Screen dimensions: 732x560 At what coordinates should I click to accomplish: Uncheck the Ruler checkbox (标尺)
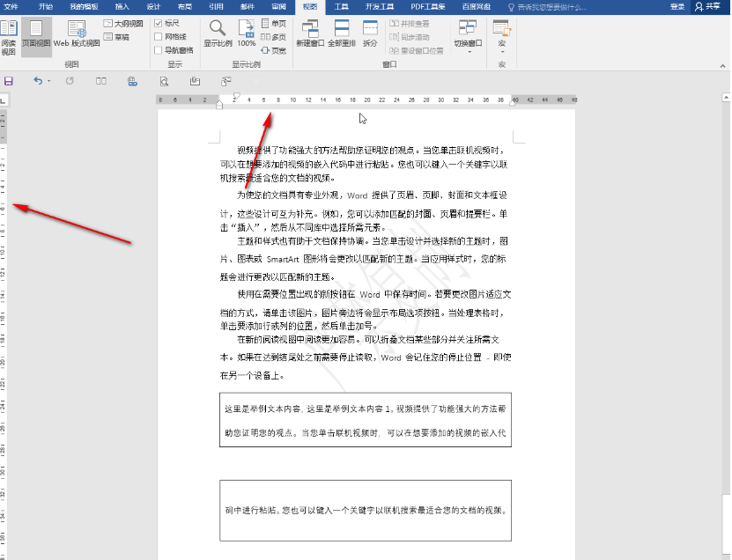click(159, 24)
